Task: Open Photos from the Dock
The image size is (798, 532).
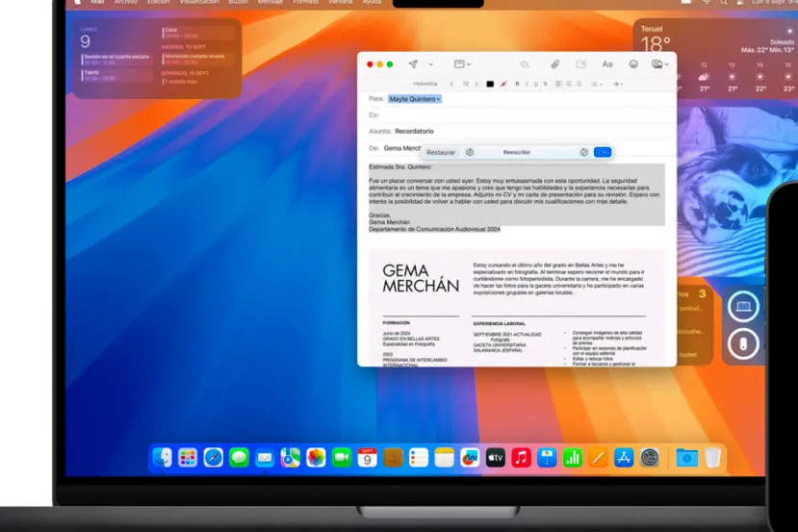Action: click(316, 458)
